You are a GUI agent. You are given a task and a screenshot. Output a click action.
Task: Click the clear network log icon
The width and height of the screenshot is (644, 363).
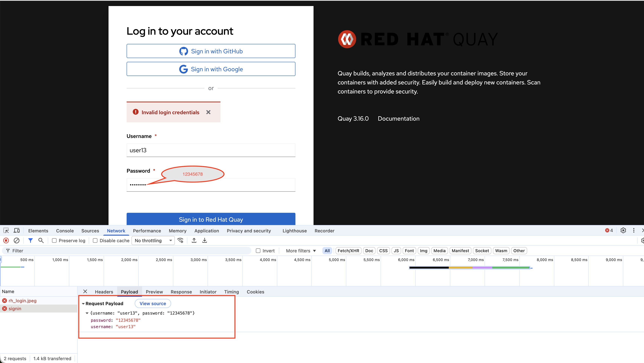[17, 240]
